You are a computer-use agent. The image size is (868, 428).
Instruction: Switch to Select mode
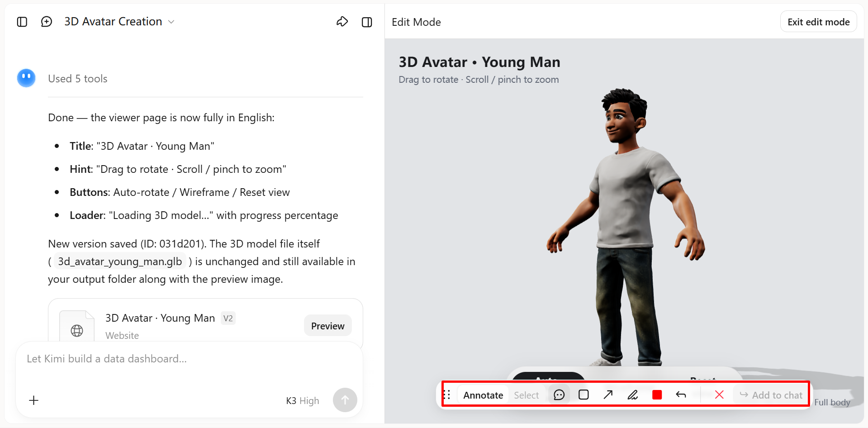(x=526, y=395)
